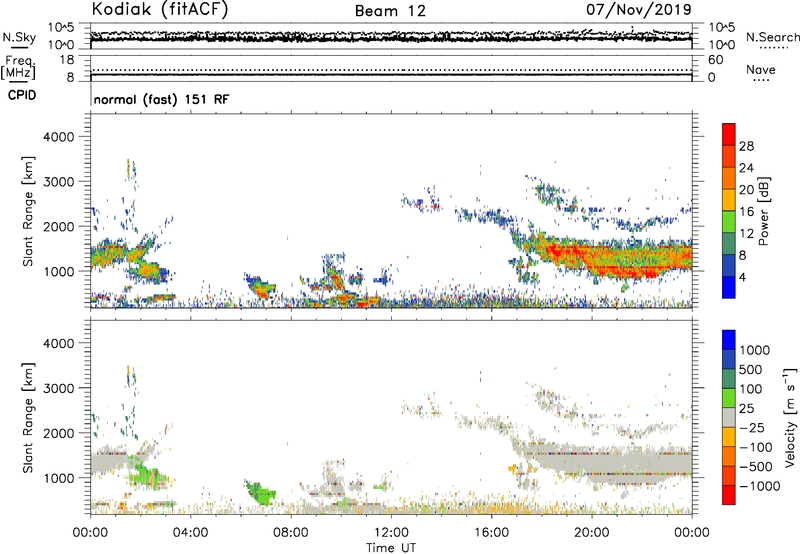Click the 20:00 time axis label

click(x=591, y=533)
